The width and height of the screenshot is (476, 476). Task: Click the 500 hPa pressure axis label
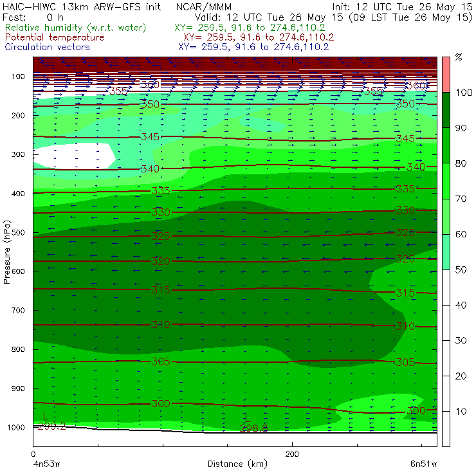pyautogui.click(x=18, y=233)
